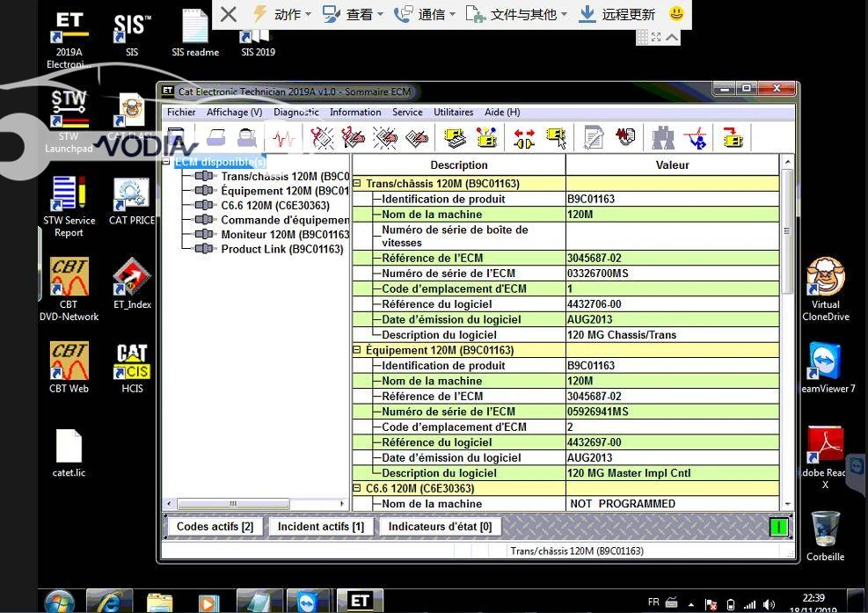Open Logged Event Codes hand-writing icon
Viewport: 868px width, 613px height.
coord(417,138)
